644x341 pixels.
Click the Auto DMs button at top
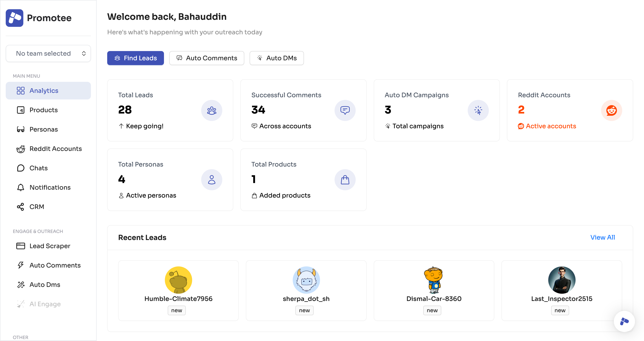click(276, 58)
